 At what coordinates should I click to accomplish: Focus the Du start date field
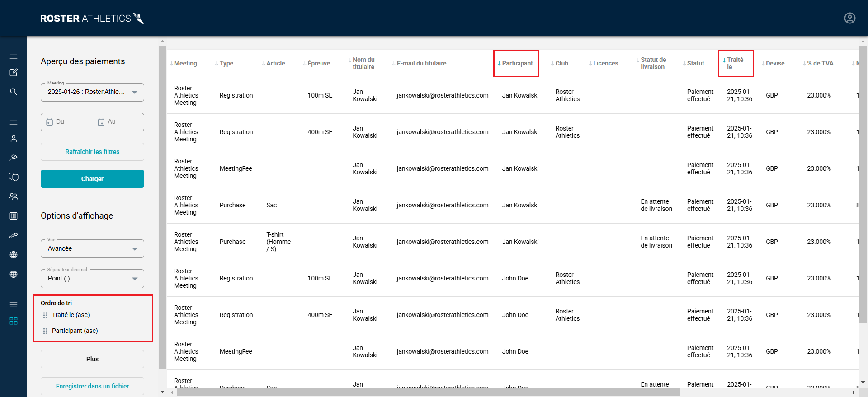[67, 122]
